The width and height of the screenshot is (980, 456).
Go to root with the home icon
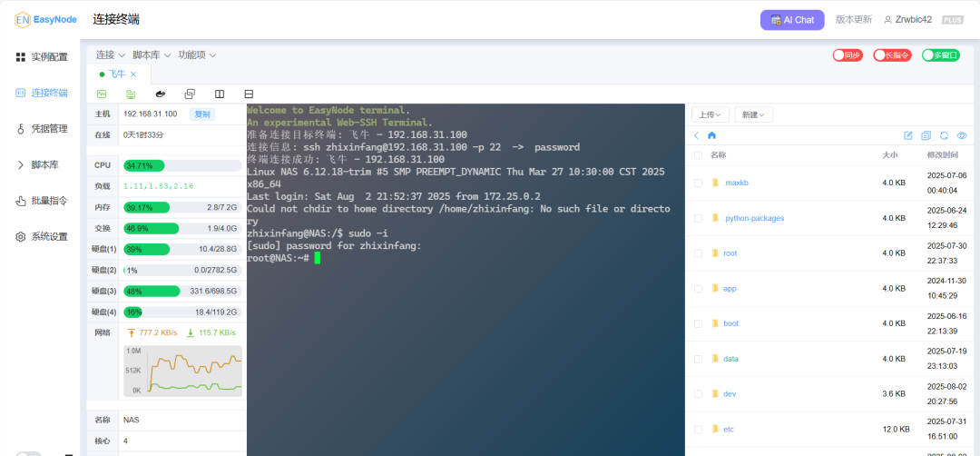(711, 135)
